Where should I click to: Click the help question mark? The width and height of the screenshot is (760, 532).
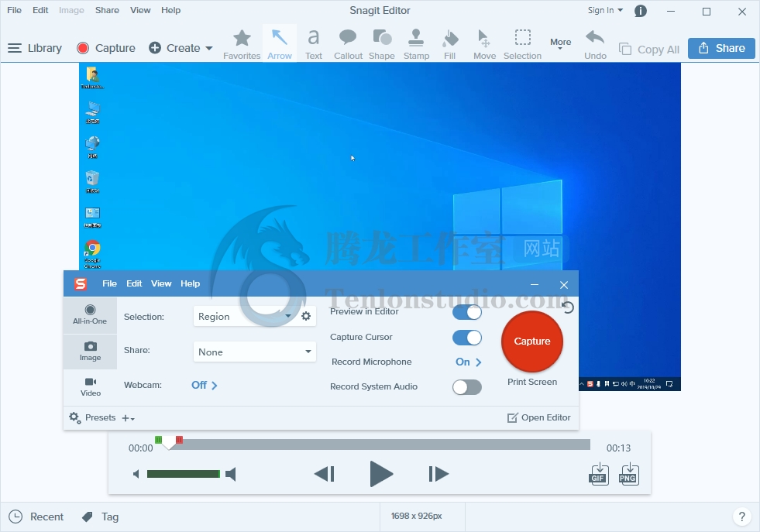(x=741, y=517)
